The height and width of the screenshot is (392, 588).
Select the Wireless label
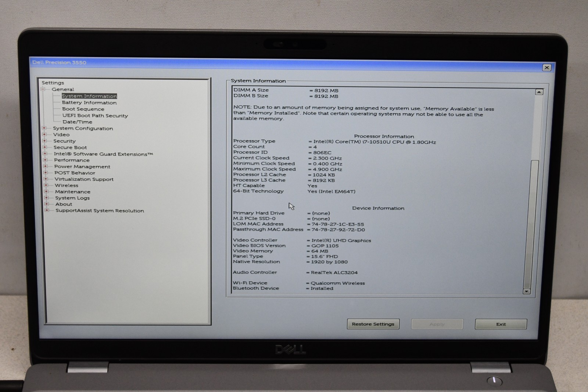(67, 185)
